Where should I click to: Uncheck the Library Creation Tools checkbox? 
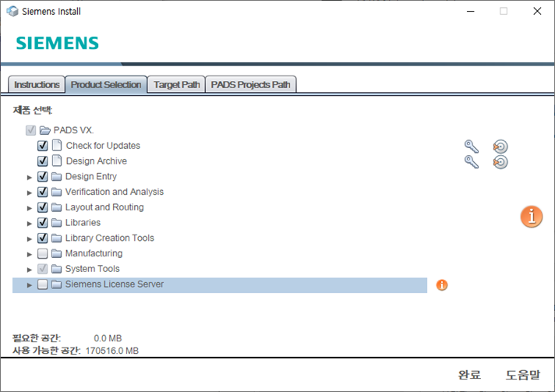pyautogui.click(x=42, y=238)
